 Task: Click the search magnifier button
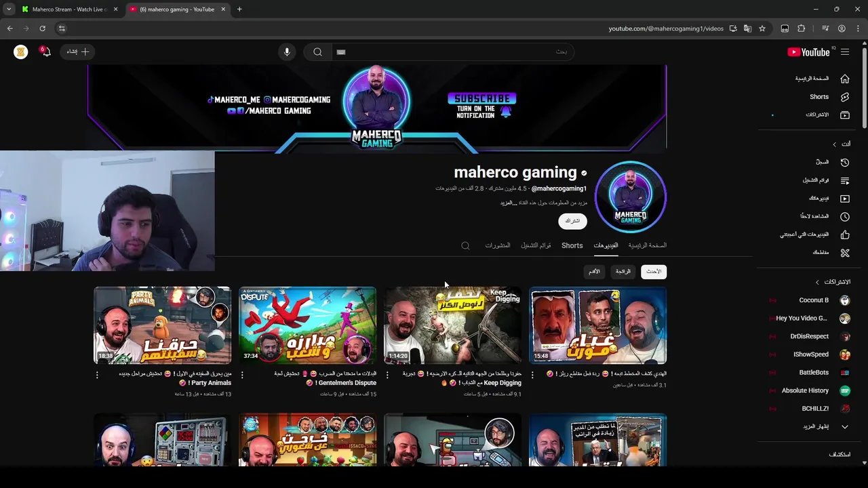pos(317,52)
